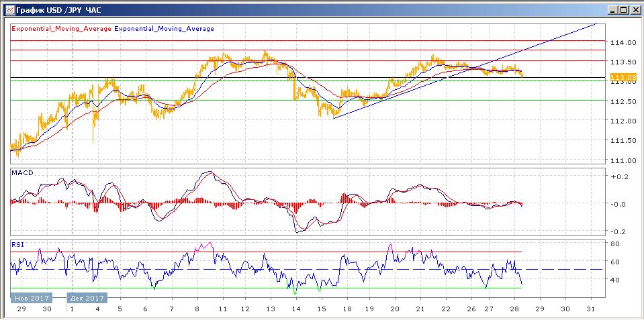Click the Ноя 2017 month marker

click(31, 298)
